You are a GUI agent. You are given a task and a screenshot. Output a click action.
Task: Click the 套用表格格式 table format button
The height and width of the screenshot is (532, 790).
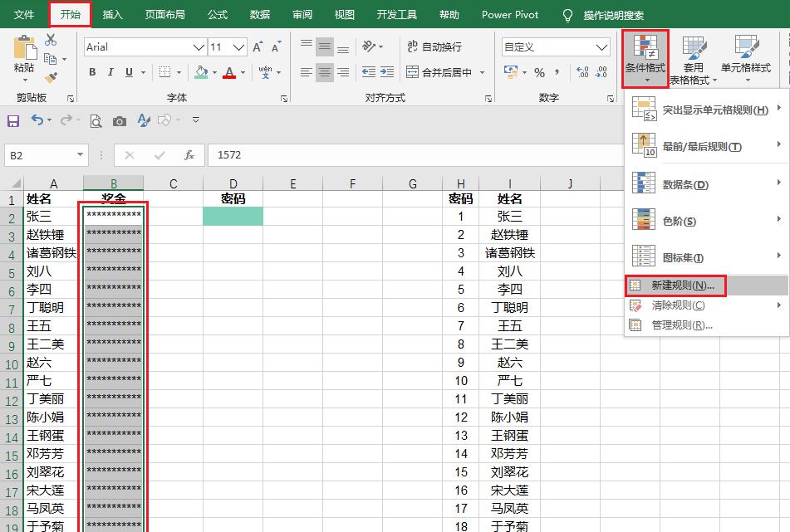[694, 60]
